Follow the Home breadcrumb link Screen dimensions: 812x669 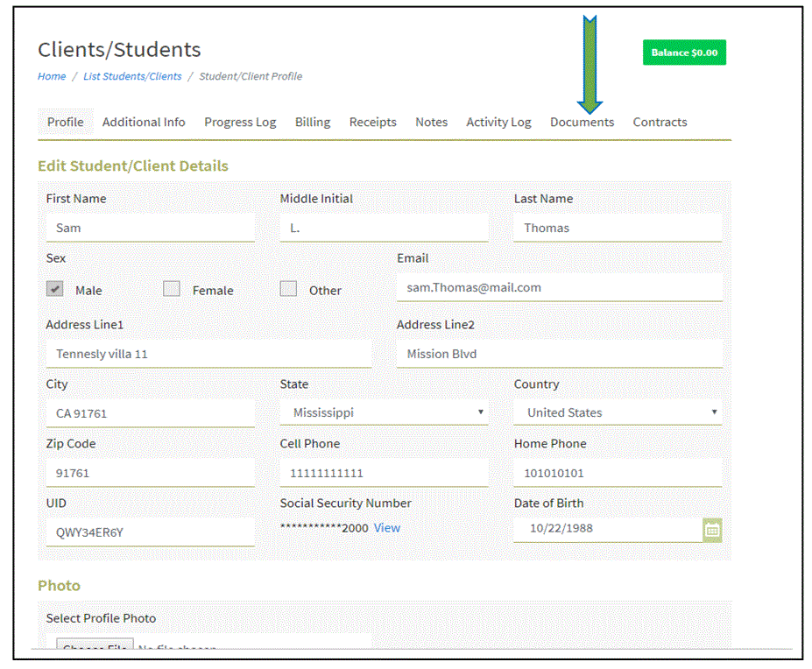point(52,76)
